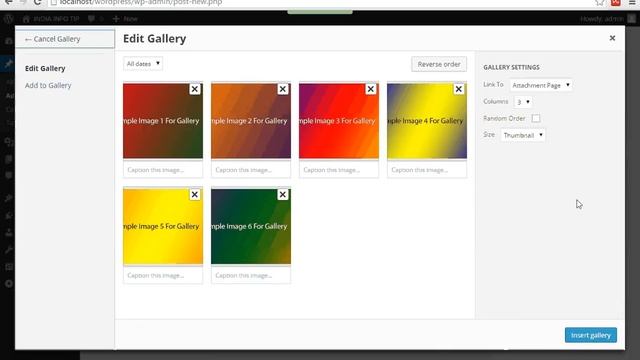Open All dates filter dropdown
Screen dimensions: 640x360
point(143,64)
